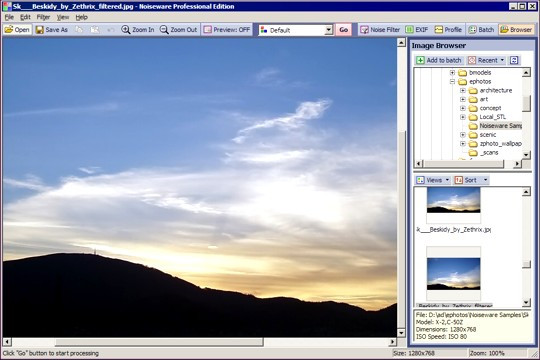
Task: Expand the art folder node
Action: click(463, 99)
